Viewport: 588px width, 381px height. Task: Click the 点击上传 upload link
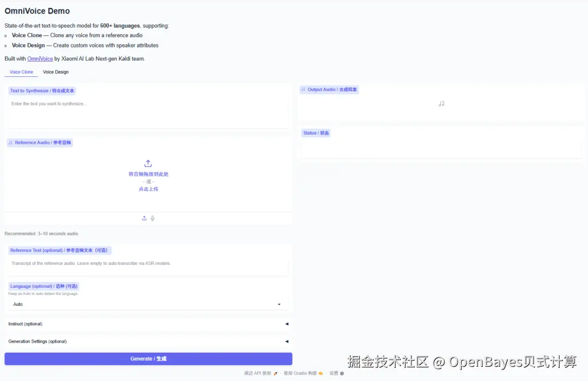[x=149, y=189]
